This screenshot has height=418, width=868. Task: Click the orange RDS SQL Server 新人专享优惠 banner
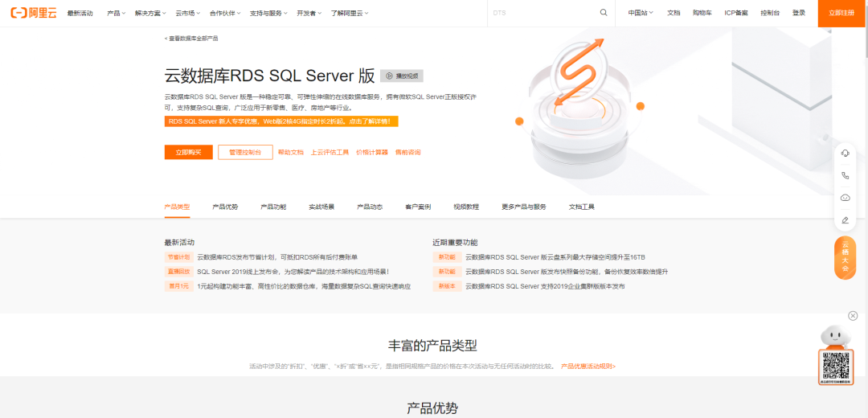[x=281, y=121]
